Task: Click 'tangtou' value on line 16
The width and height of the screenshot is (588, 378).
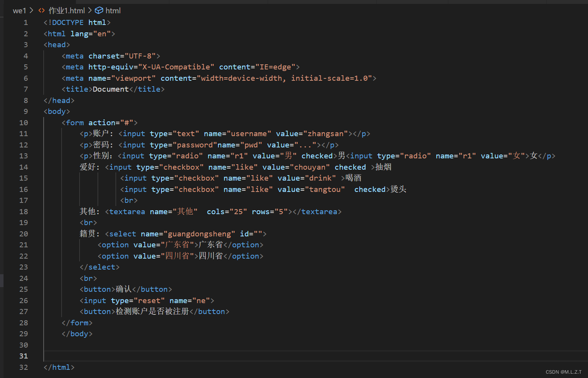Action: click(325, 190)
